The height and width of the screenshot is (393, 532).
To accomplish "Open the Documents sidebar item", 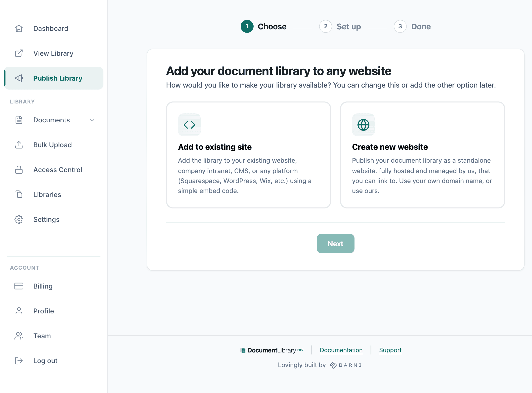I will click(x=54, y=120).
